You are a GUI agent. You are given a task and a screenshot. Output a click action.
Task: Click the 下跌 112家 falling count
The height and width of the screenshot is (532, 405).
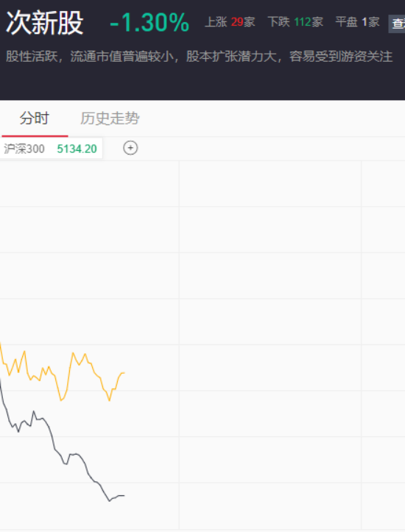[295, 22]
